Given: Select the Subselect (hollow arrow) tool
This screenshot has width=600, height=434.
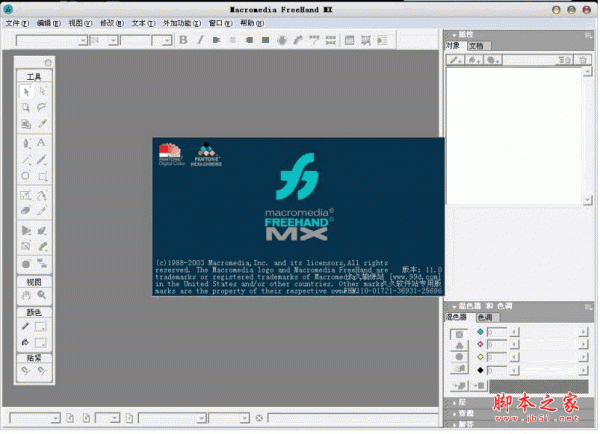Looking at the screenshot, I should (x=42, y=91).
